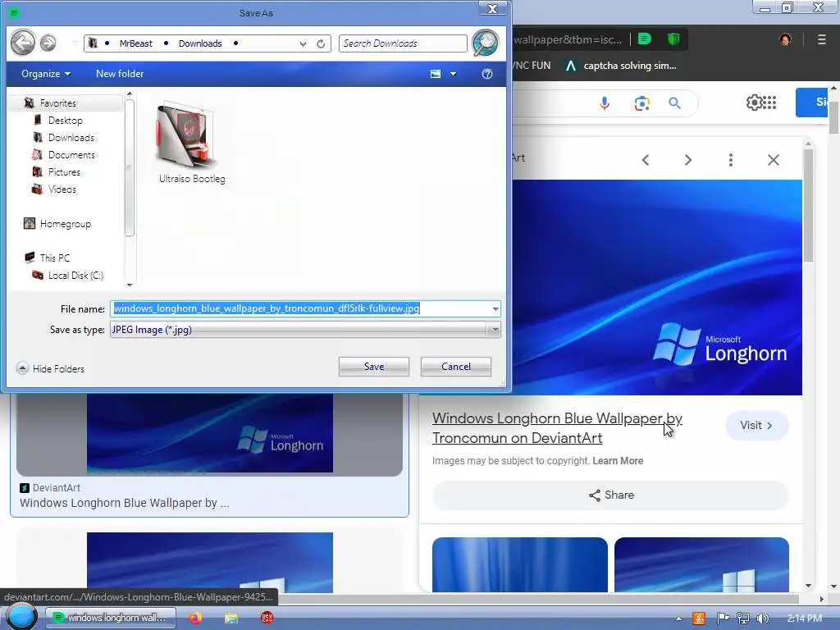Close the image preview panel
Image resolution: width=840 pixels, height=630 pixels.
click(x=773, y=160)
